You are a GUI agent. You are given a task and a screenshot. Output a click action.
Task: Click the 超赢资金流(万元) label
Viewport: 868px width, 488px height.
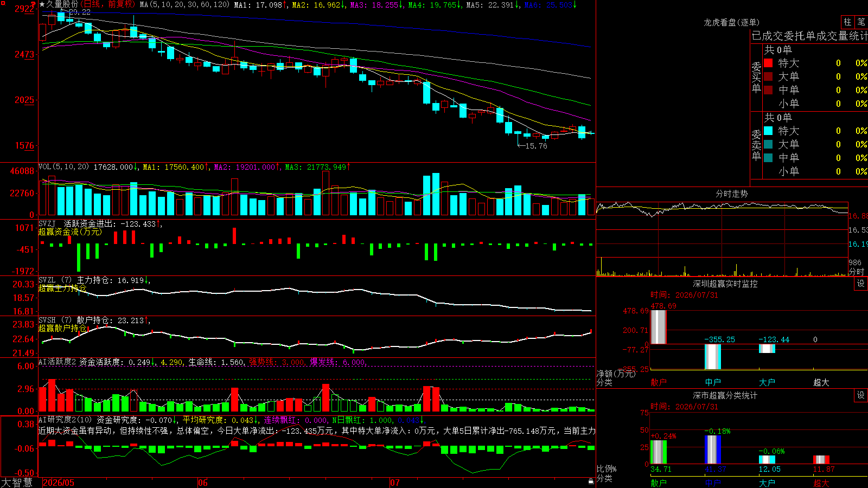[70, 232]
